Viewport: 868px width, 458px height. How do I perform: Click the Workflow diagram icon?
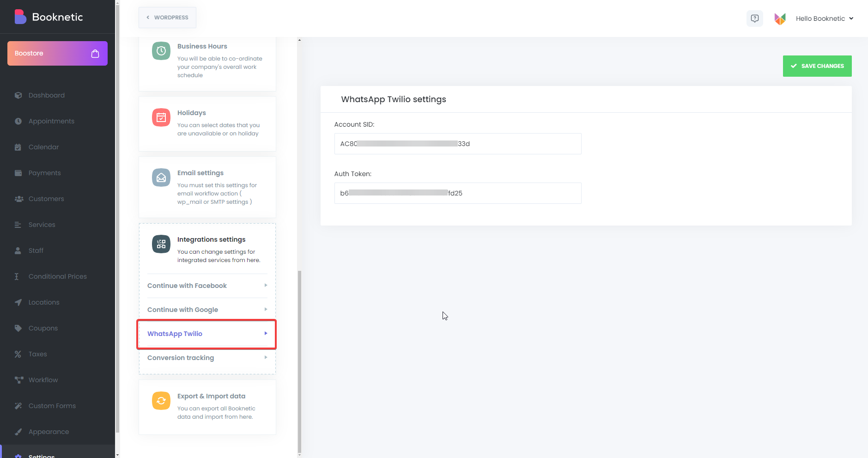click(19, 380)
